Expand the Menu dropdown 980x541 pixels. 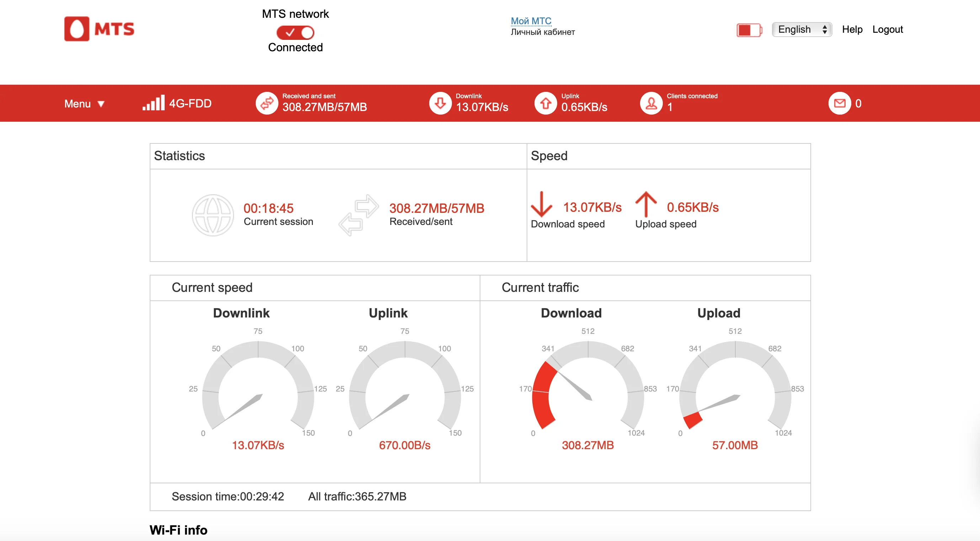coord(78,104)
